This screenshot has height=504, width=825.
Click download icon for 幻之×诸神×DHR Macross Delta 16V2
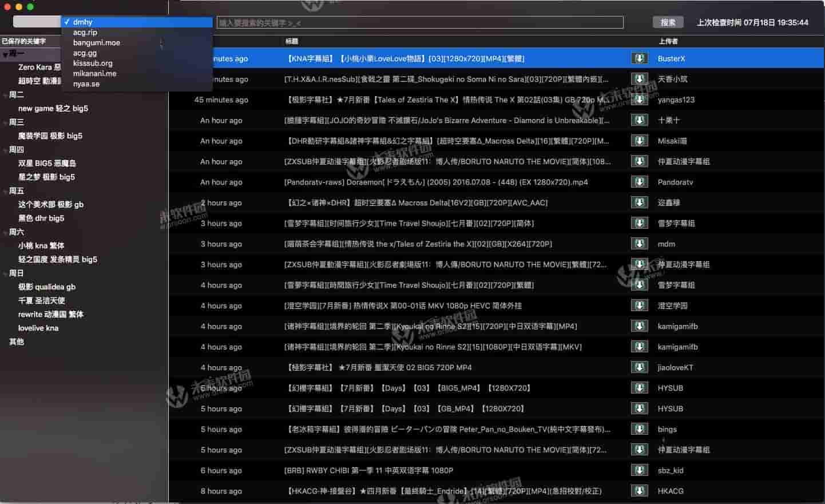coord(639,203)
